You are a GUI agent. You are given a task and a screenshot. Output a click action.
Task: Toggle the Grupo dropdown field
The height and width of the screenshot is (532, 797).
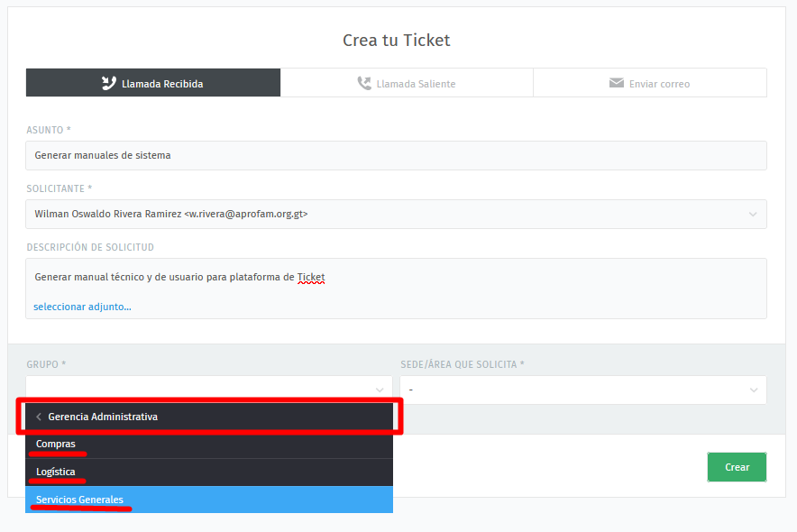[209, 389]
